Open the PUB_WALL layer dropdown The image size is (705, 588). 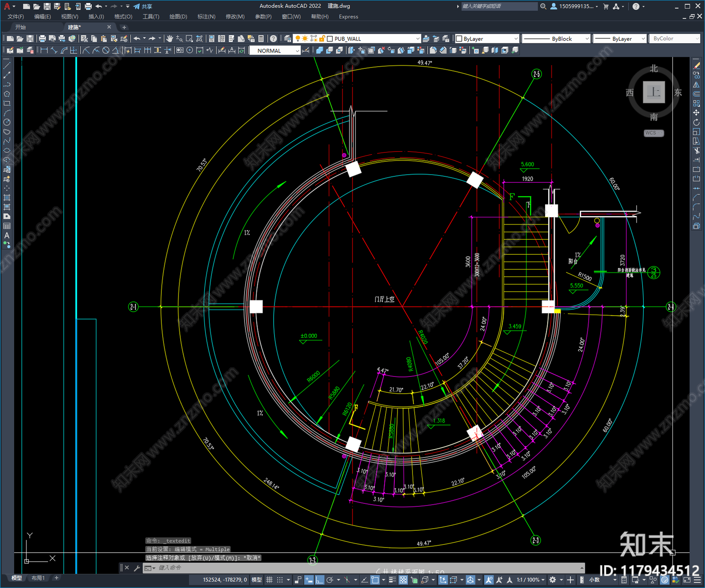coord(417,39)
